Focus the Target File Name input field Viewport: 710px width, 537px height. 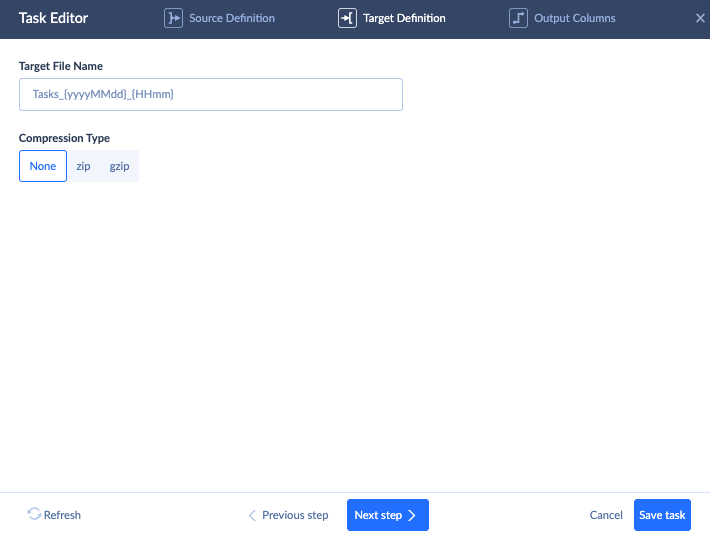(x=211, y=95)
